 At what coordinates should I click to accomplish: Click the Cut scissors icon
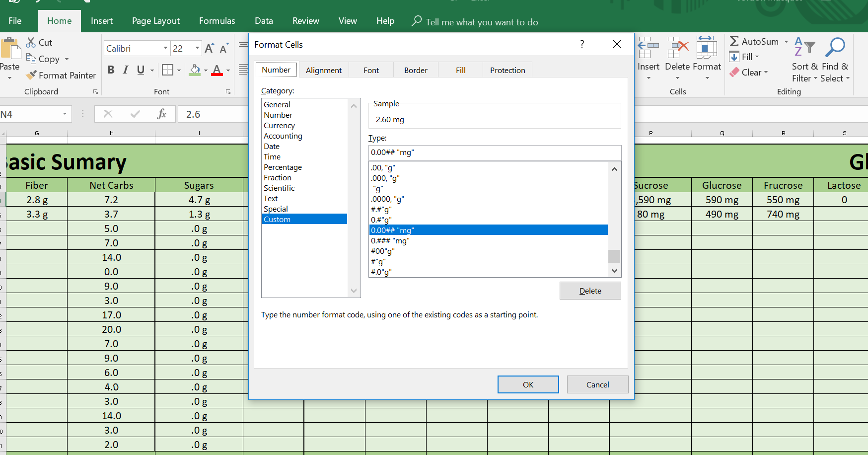31,42
